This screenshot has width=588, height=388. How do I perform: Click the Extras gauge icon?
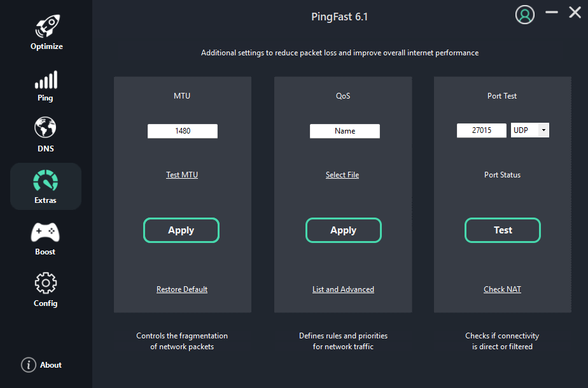pyautogui.click(x=46, y=181)
